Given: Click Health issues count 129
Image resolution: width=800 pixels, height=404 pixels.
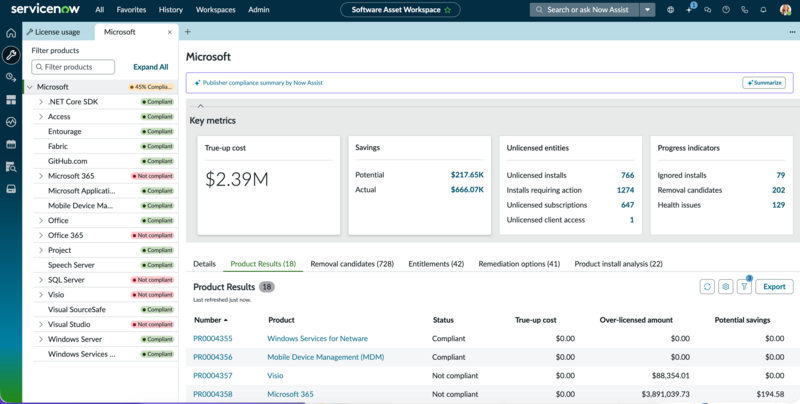Looking at the screenshot, I should pos(778,205).
